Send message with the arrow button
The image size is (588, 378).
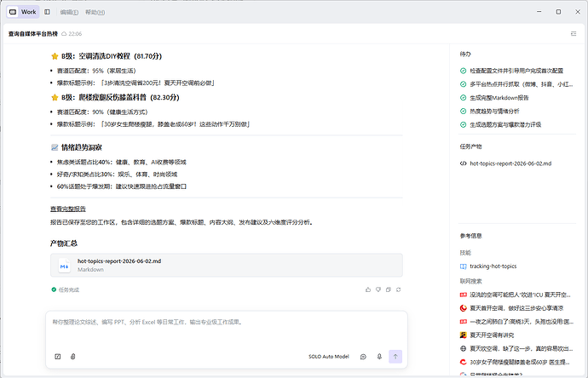395,357
